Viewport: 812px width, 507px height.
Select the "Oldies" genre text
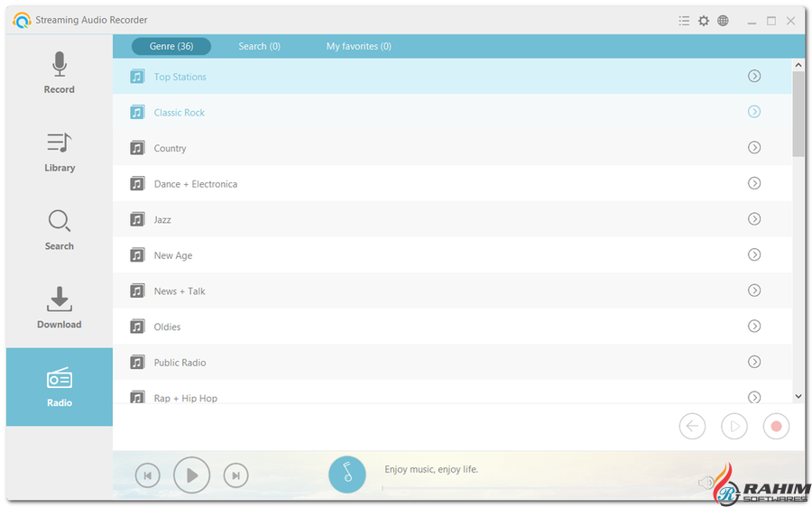167,327
